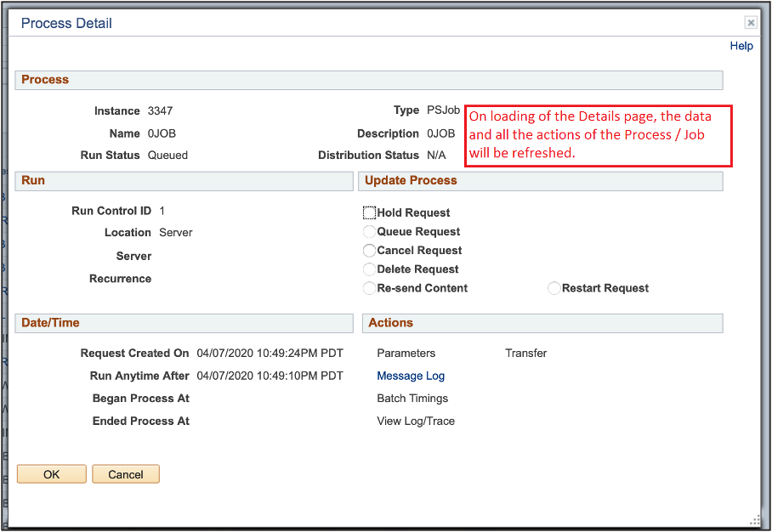The width and height of the screenshot is (772, 532).
Task: Select the Queue Request option
Action: click(x=369, y=231)
